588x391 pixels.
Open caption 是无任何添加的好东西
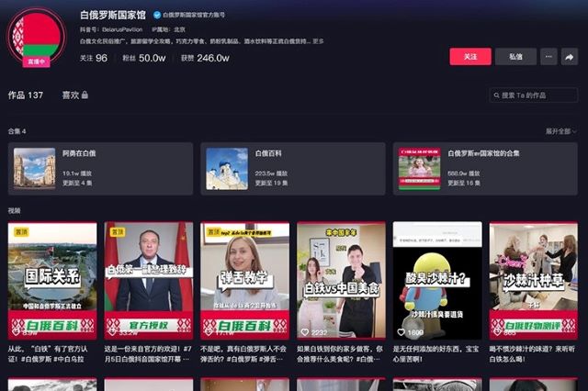(435, 354)
